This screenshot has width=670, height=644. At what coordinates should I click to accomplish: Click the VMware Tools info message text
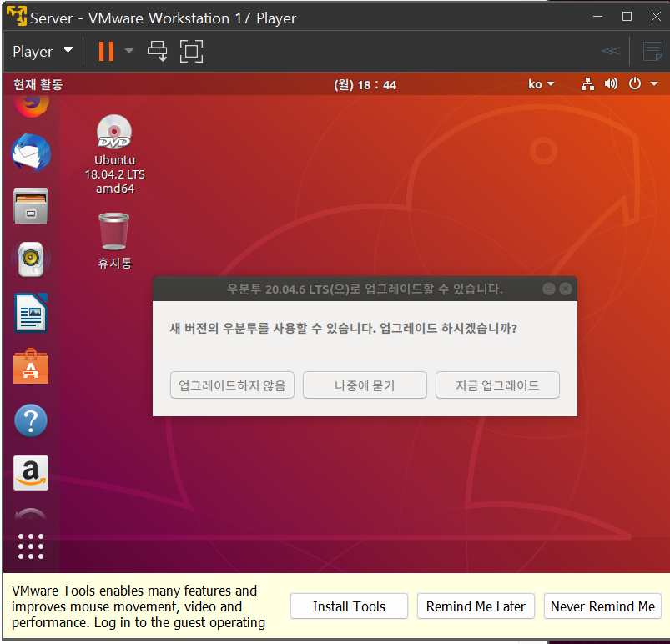[x=138, y=606]
